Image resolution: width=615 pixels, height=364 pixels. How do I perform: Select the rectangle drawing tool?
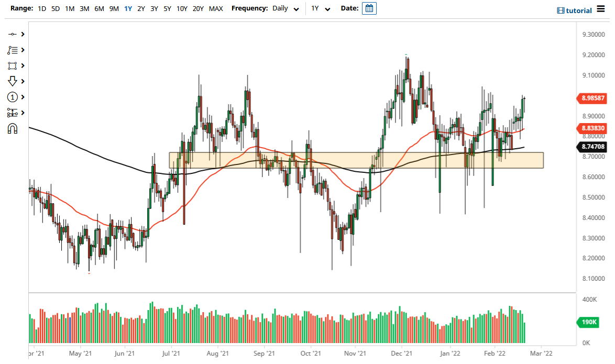tap(13, 65)
